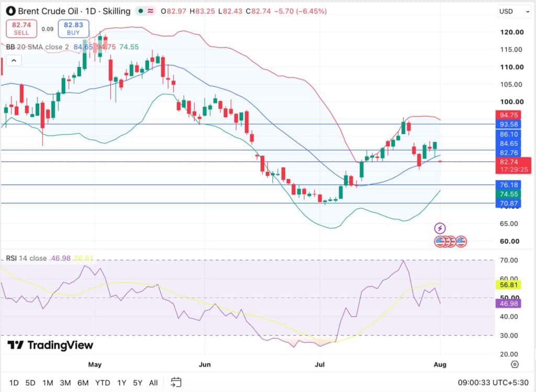The height and width of the screenshot is (392, 536).
Task: Click the blue 93.58 horizontal line label
Action: 508,124
